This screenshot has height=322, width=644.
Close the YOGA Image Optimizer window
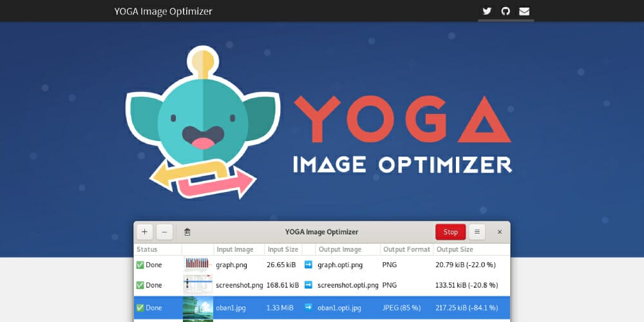(500, 232)
